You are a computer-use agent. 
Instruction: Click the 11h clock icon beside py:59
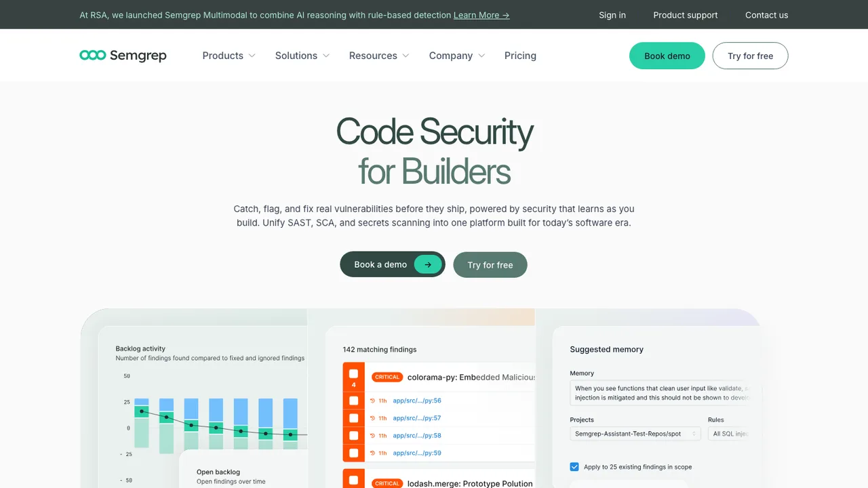pos(372,453)
